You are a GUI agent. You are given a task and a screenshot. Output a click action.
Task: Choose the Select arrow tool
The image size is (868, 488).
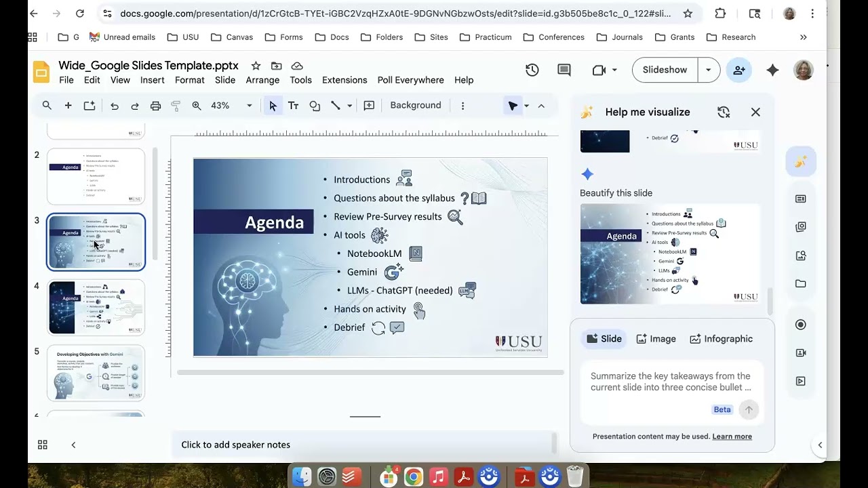273,106
